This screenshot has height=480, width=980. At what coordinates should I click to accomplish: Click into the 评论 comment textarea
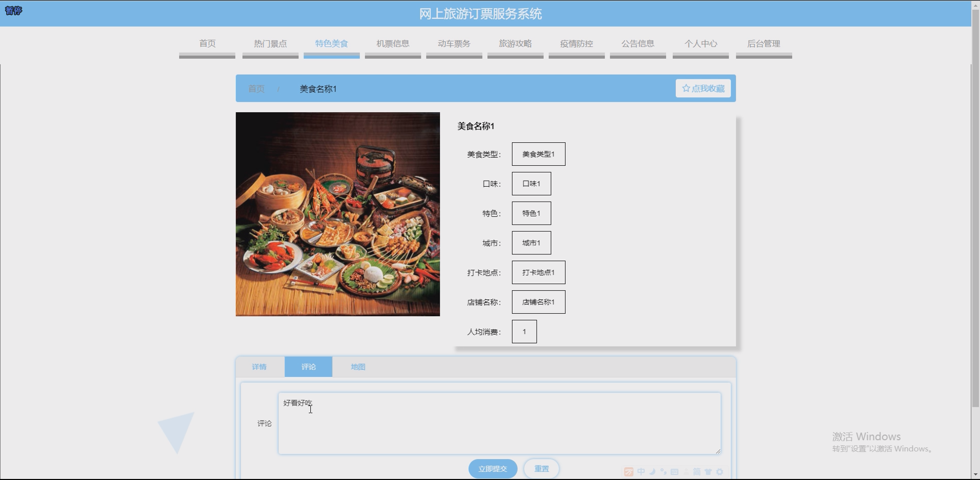click(x=500, y=423)
